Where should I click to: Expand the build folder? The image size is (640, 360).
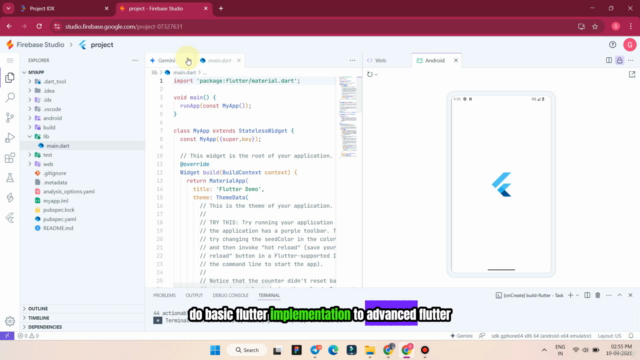(30, 127)
